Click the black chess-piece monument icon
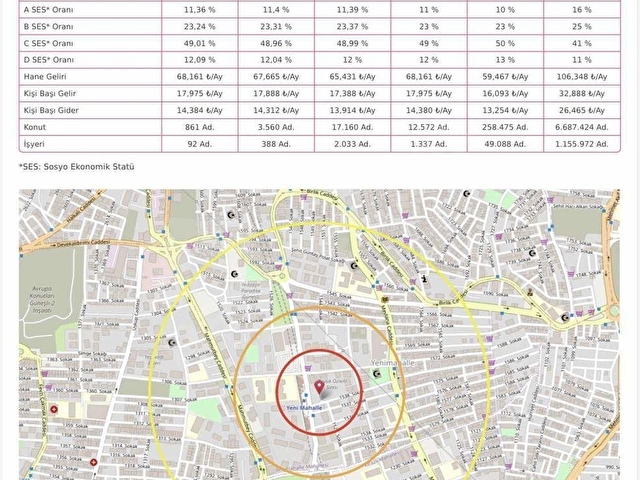 coord(425,279)
